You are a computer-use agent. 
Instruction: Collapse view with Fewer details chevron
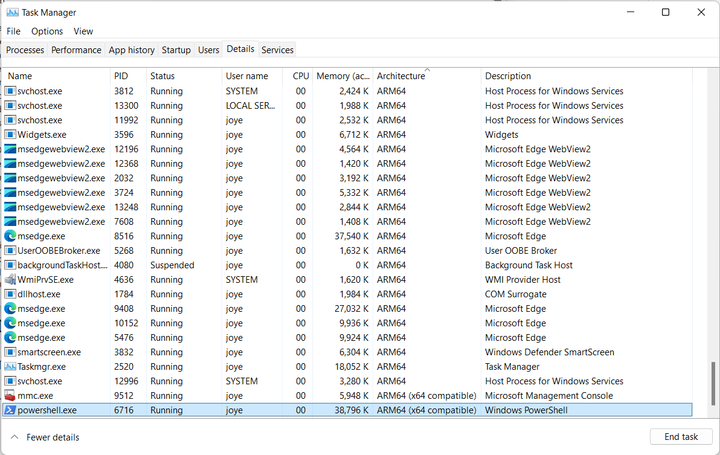14,437
